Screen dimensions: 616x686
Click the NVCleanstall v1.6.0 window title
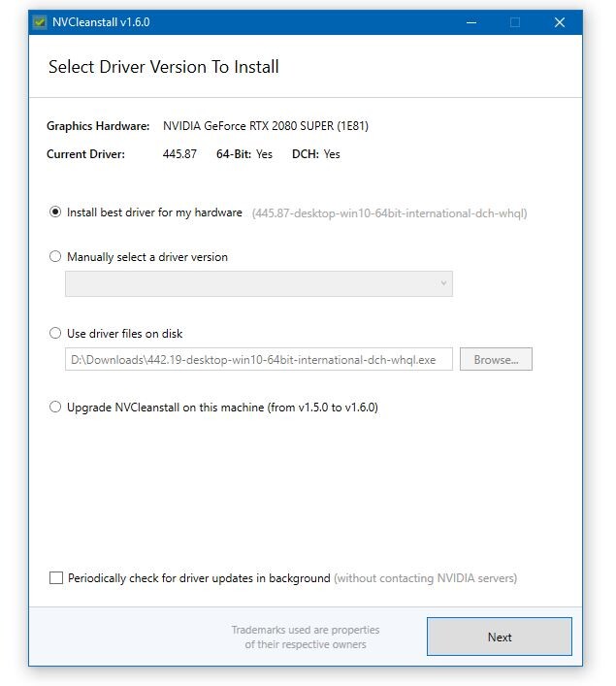(x=101, y=22)
